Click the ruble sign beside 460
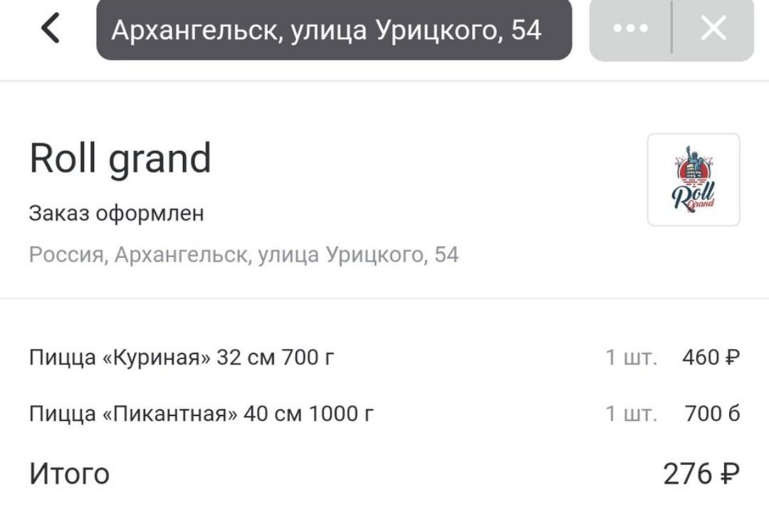769x532 pixels. (732, 356)
